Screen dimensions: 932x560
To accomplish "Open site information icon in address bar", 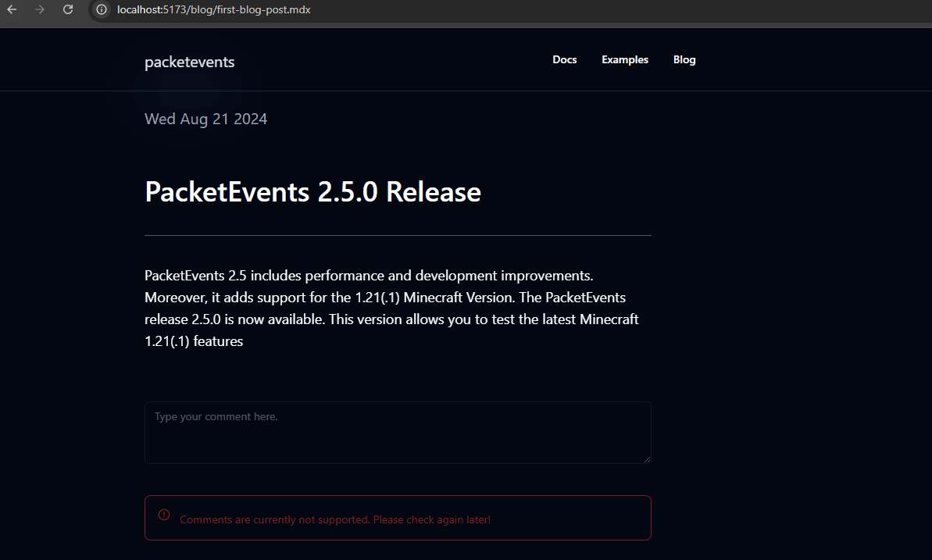I will tap(102, 9).
